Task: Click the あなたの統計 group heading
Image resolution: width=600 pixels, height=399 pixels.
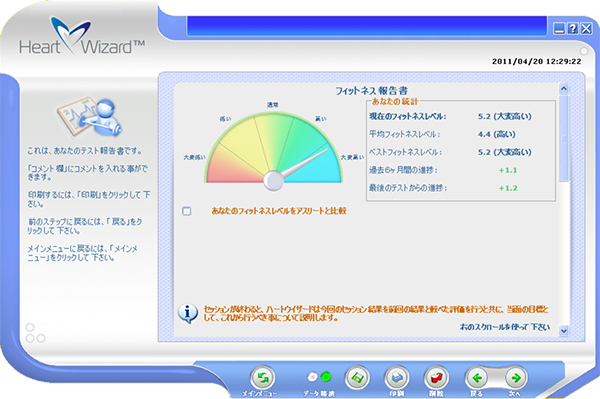Action: click(x=395, y=101)
